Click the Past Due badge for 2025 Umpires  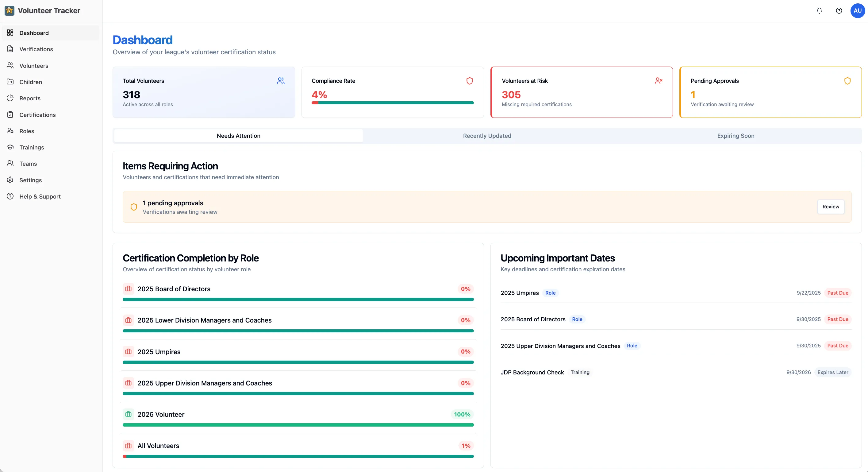click(x=837, y=293)
